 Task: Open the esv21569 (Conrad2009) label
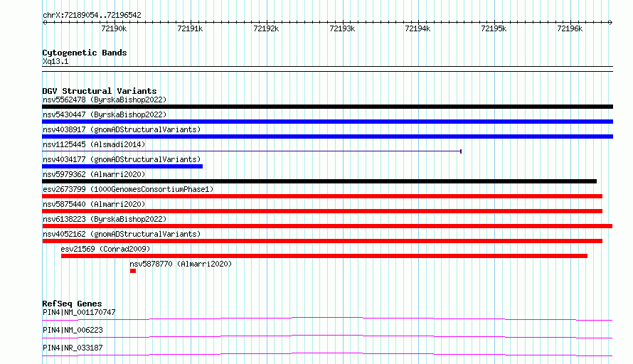(x=105, y=249)
